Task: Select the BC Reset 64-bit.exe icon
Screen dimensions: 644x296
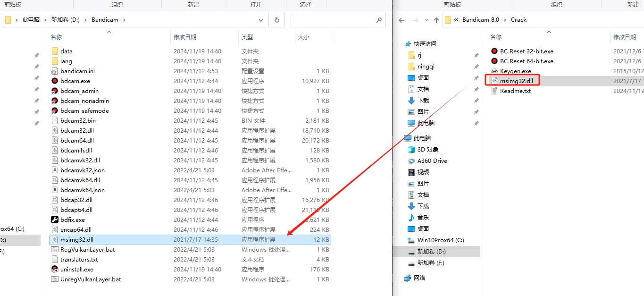Action: tap(494, 61)
